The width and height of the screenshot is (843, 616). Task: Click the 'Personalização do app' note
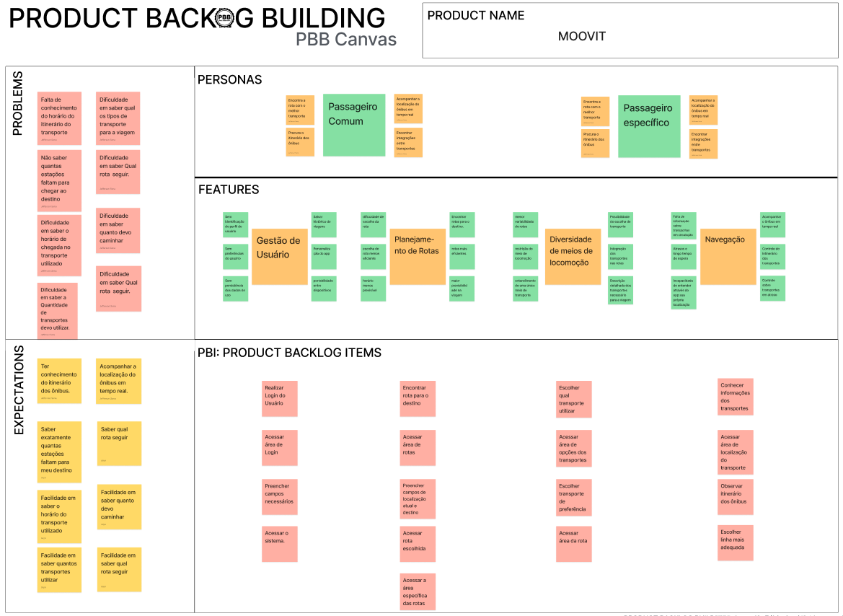coord(324,257)
